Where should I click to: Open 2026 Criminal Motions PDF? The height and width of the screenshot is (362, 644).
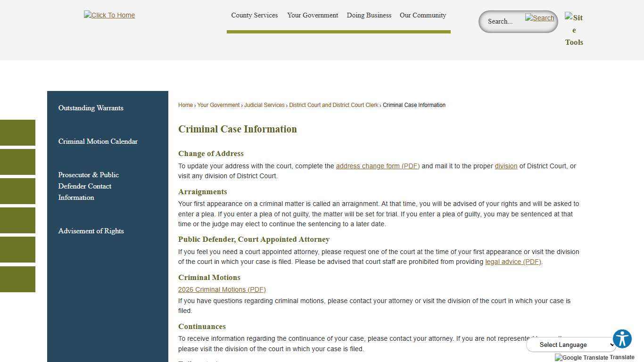point(222,289)
